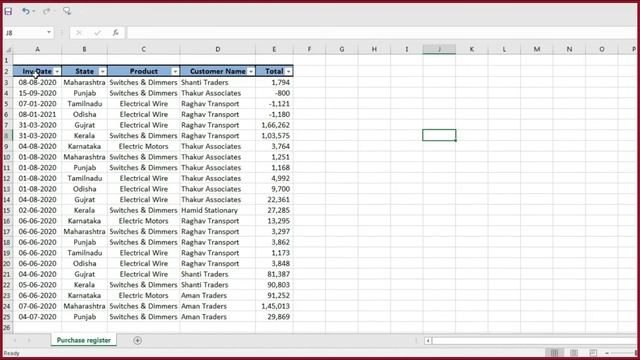Open the State column filter dropdown

coord(102,71)
